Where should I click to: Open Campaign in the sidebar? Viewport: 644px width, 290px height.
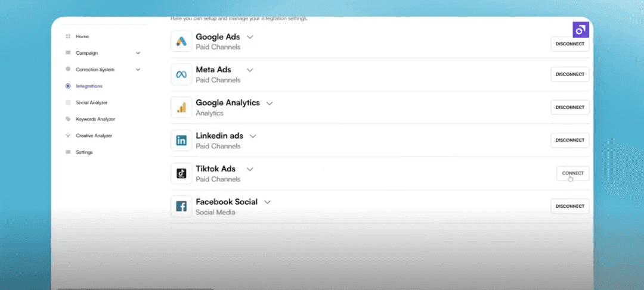86,53
